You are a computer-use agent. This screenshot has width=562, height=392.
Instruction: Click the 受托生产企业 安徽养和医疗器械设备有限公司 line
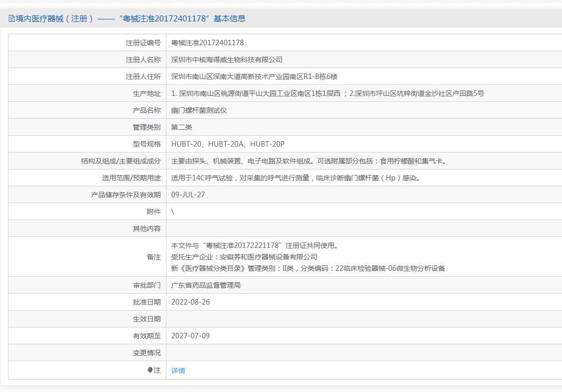244,257
